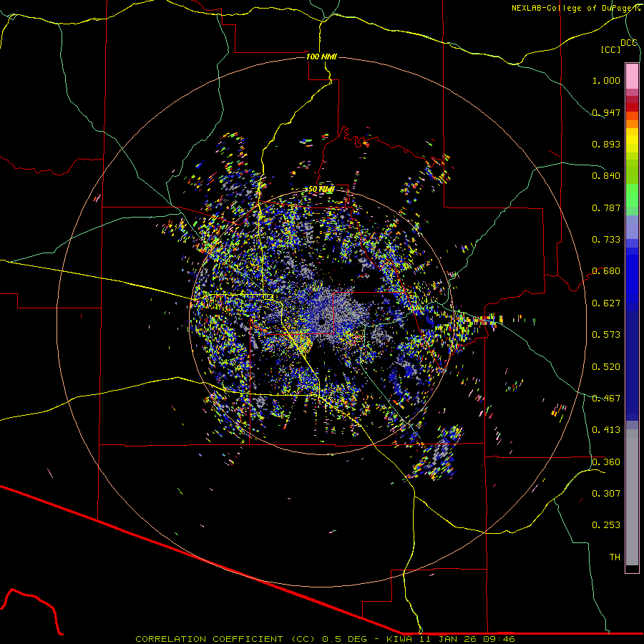The width and height of the screenshot is (644, 644).
Task: Click the [CC] legend title
Action: 610,49
